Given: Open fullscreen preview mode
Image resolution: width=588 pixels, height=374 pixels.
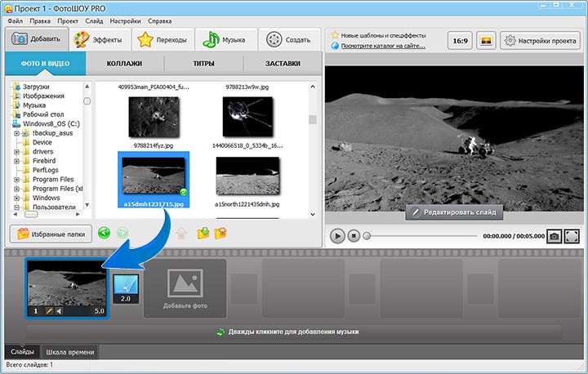Looking at the screenshot, I should click(572, 236).
